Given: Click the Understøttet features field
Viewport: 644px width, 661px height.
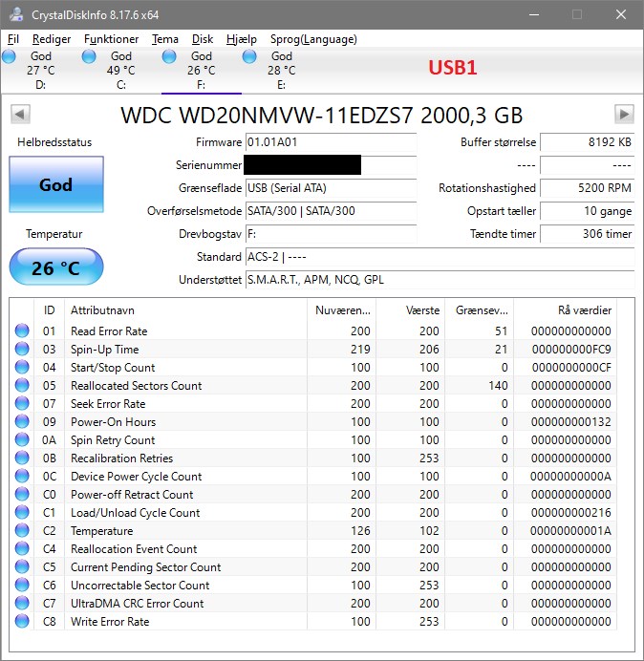Looking at the screenshot, I should (440, 280).
